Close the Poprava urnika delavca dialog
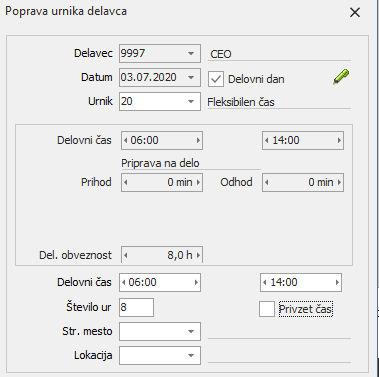Viewport: 379px width, 377px height. 355,13
